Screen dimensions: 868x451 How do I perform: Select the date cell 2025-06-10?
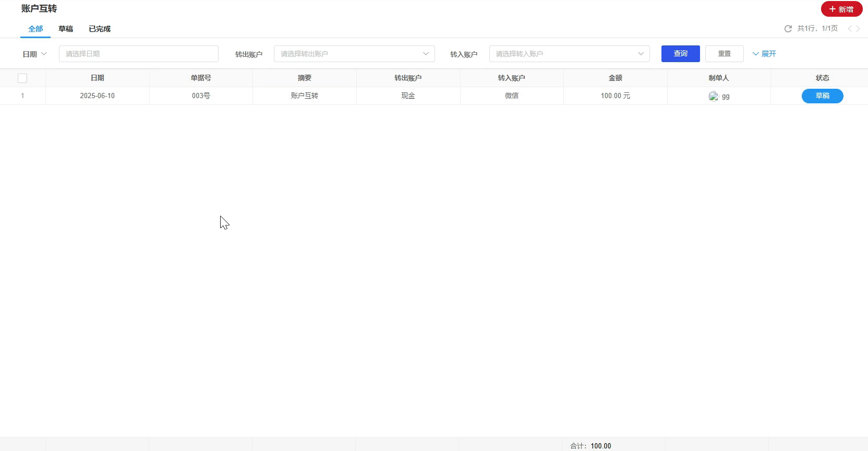[97, 96]
